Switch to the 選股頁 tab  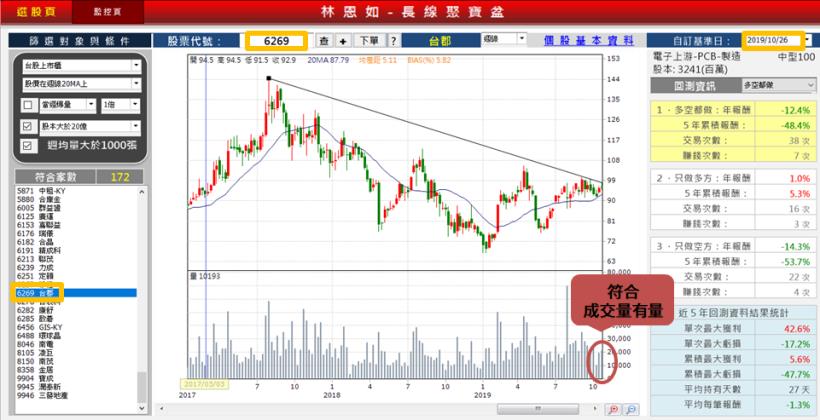pyautogui.click(x=36, y=12)
